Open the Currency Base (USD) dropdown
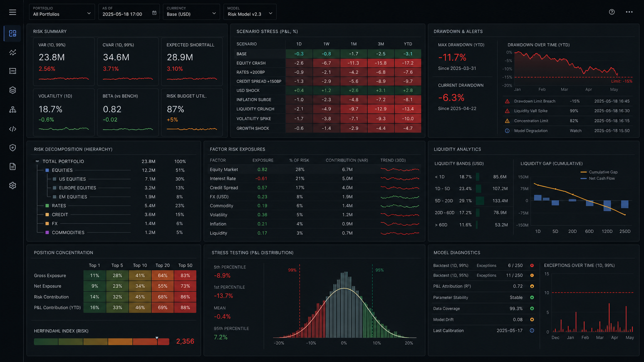The height and width of the screenshot is (362, 644). [x=191, y=12]
